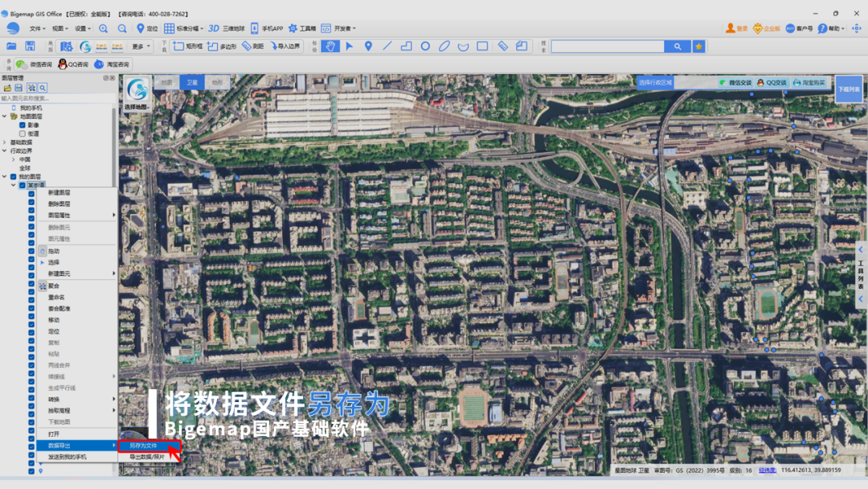Click the zoom in magnifier icon

coord(104,28)
